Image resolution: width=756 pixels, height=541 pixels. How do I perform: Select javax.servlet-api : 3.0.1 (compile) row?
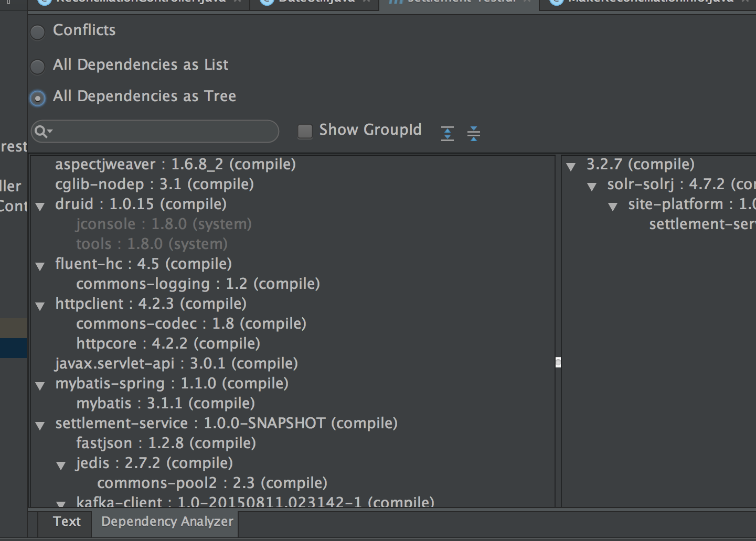click(x=176, y=364)
